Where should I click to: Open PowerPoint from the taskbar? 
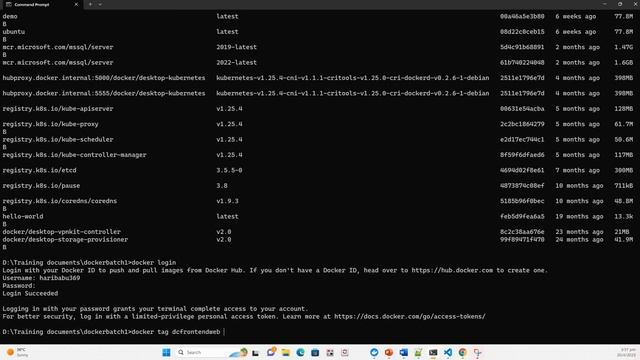tap(389, 352)
